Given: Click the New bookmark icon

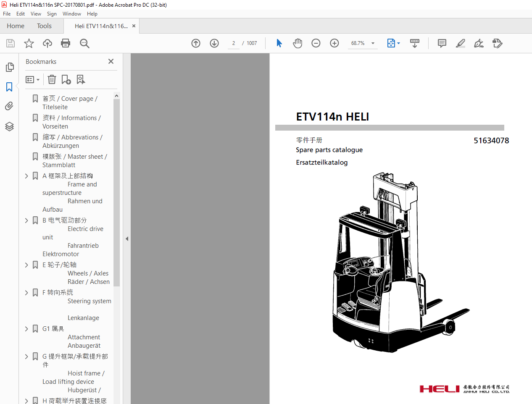Looking at the screenshot, I should coord(66,79).
